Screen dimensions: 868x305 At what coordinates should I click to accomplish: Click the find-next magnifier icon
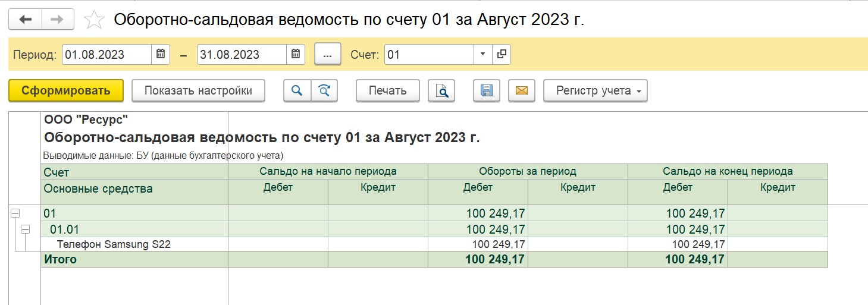pos(324,90)
